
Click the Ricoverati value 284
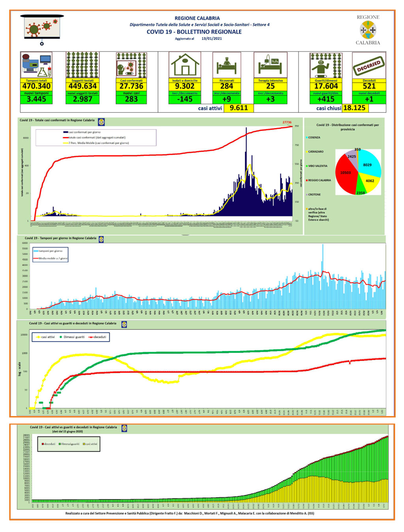click(x=227, y=86)
